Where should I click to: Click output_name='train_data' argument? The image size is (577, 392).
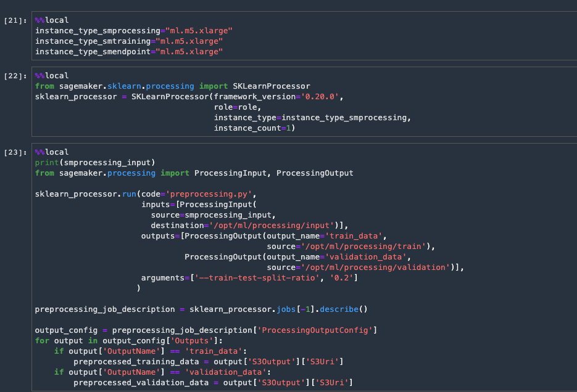[x=324, y=236]
